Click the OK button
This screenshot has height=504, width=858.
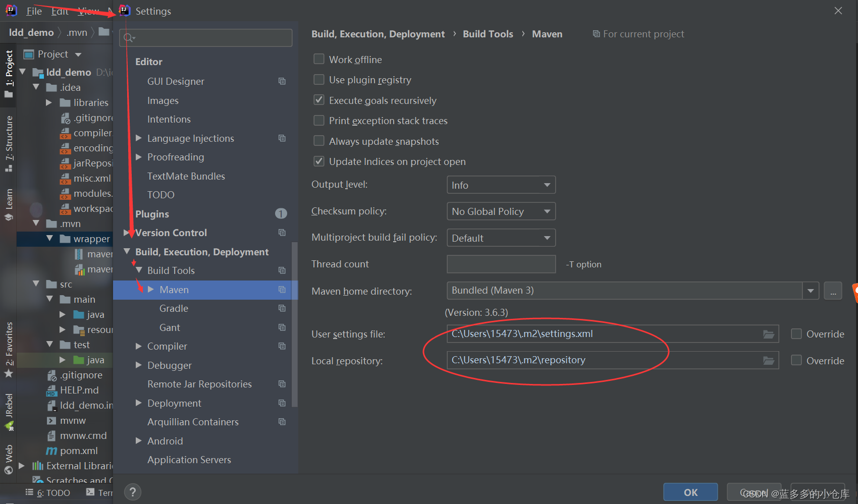[x=690, y=492]
